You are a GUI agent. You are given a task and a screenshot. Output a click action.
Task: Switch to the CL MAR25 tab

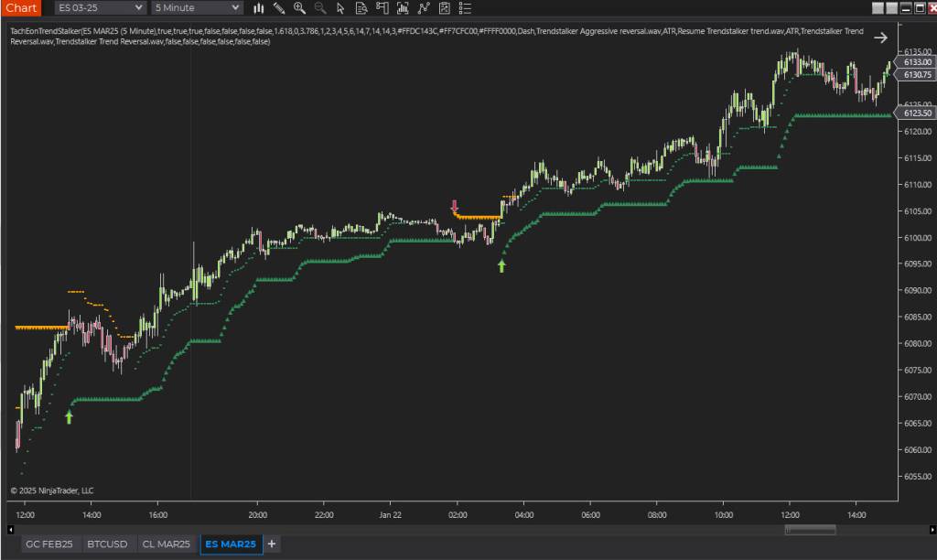pos(167,544)
